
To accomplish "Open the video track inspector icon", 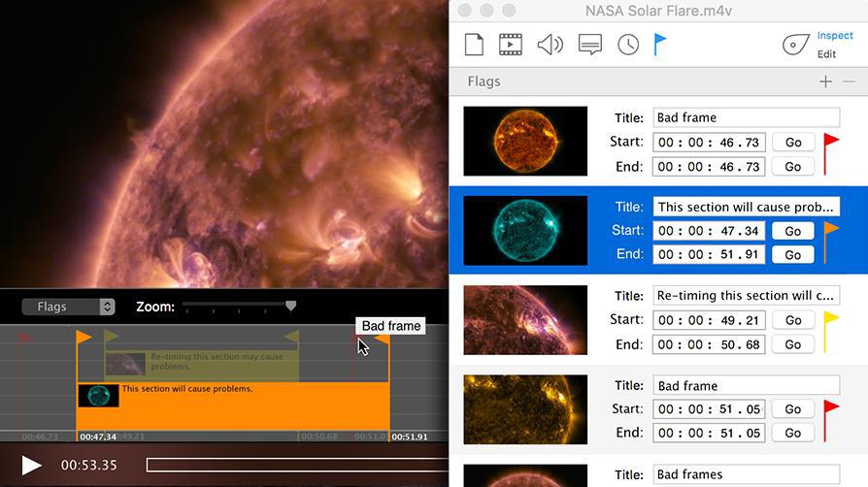I will [511, 45].
